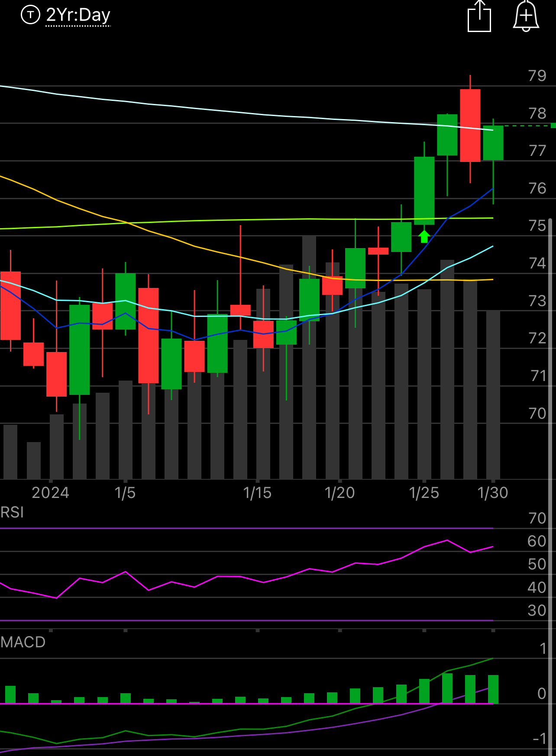Viewport: 556px width, 756px height.
Task: Tap the 79 price axis label
Action: tap(537, 76)
